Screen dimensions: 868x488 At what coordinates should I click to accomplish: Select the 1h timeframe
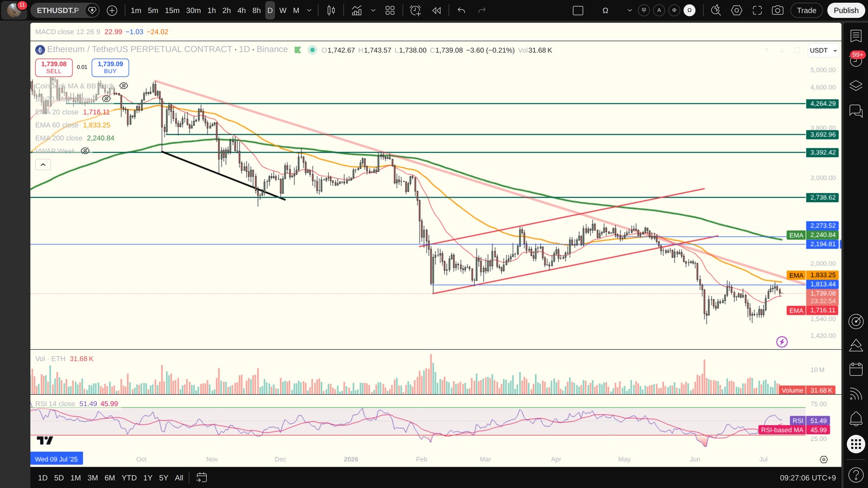point(212,10)
